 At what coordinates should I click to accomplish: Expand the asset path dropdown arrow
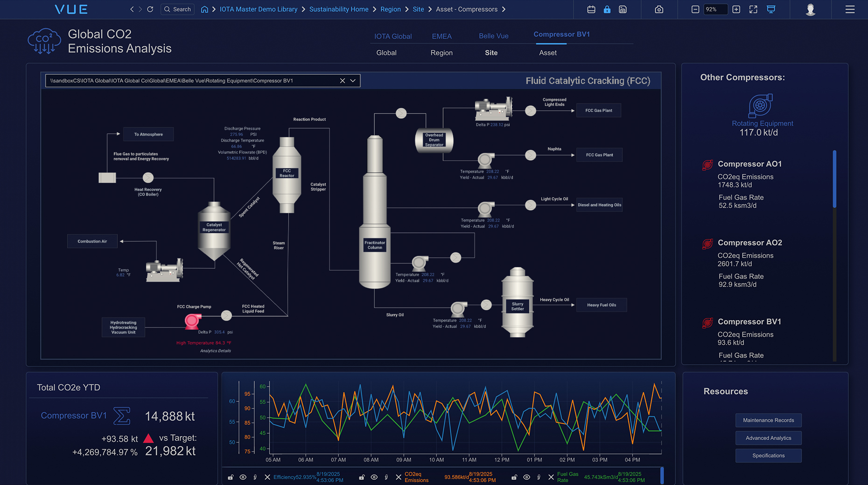pos(353,81)
